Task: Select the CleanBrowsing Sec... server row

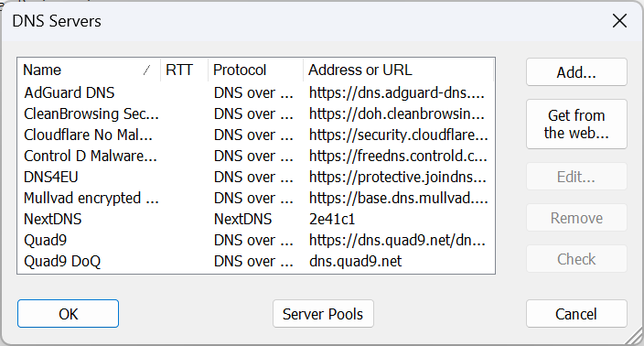Action: point(256,114)
